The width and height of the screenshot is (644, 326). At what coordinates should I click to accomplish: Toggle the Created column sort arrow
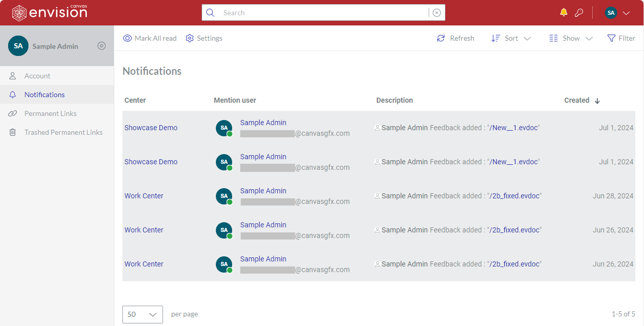597,100
